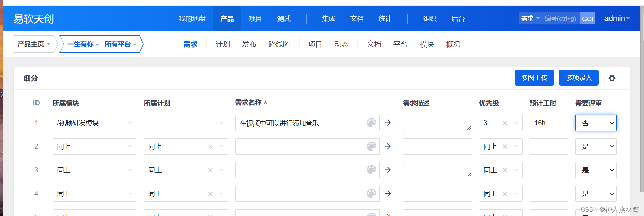This screenshot has width=644, height=216.
Task: Click the color palette icon in row 1
Action: pyautogui.click(x=371, y=123)
